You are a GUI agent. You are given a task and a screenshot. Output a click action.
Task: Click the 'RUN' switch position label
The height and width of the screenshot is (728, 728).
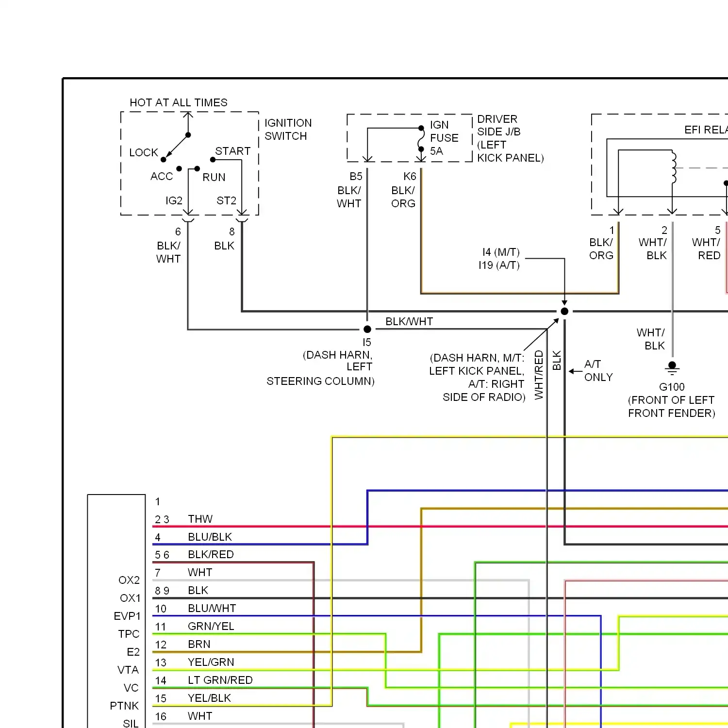point(214,177)
